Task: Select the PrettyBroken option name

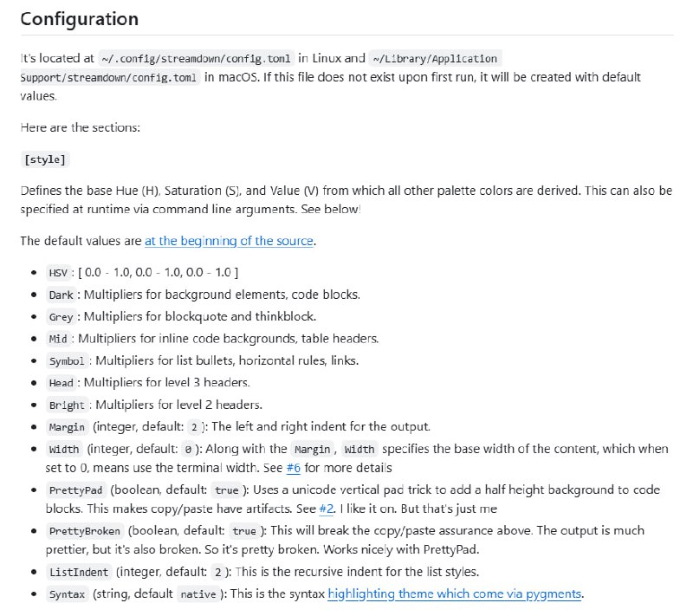Action: coord(85,530)
